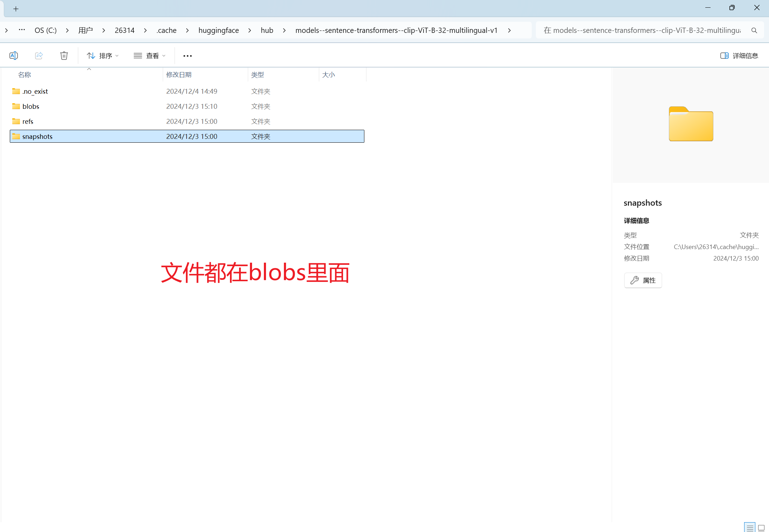Open the 属性 (Properties) button in details pane
This screenshot has width=769, height=532.
(643, 280)
